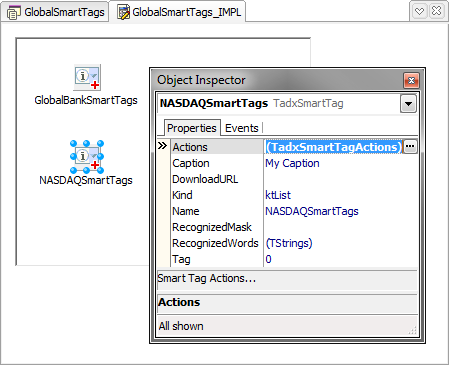Click the NASDAQSmartTags label under the icon
The width and height of the screenshot is (449, 365).
(86, 180)
